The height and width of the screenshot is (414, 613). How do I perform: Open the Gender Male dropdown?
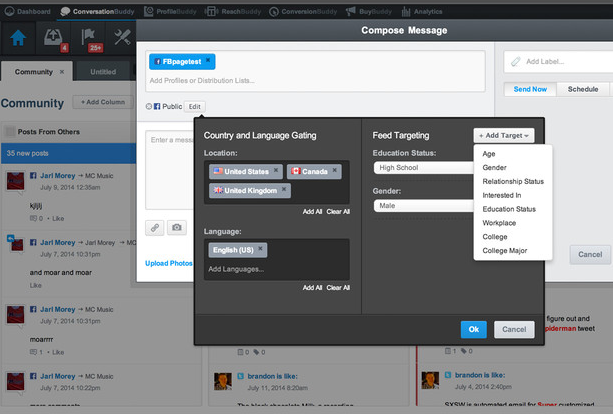coord(423,206)
